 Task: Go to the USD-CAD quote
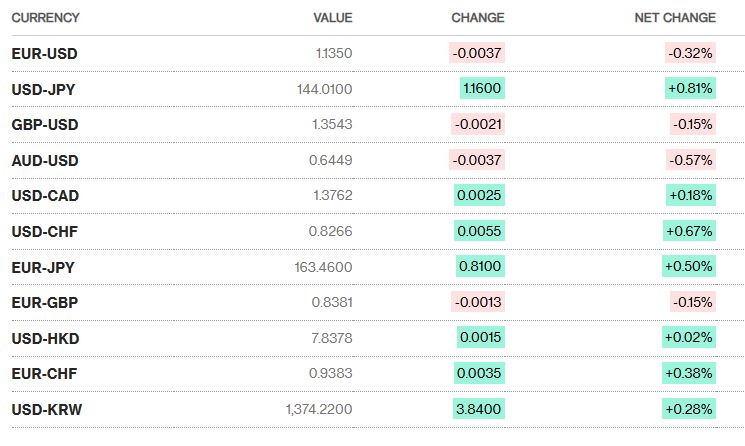[x=45, y=196]
